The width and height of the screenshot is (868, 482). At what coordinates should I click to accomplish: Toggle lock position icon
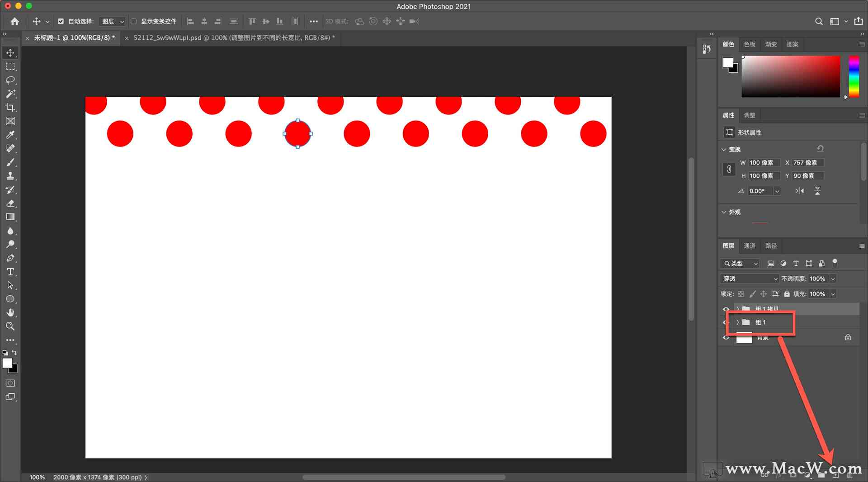764,294
